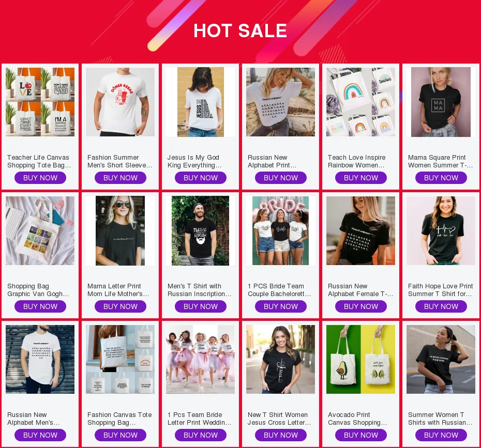Buy the 1 Pcs Team Bride Letter Print
Image resolution: width=481 pixels, height=448 pixels.
200,435
